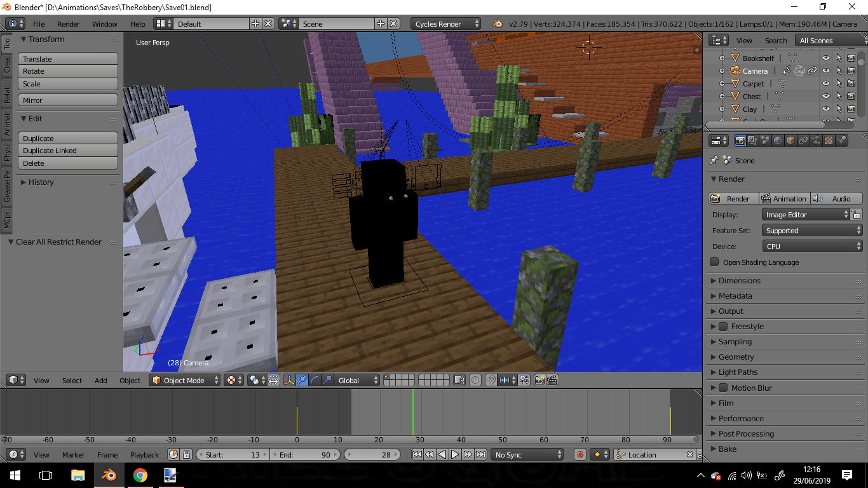868x488 pixels.
Task: Toggle the Motion Blur checkbox
Action: (723, 388)
